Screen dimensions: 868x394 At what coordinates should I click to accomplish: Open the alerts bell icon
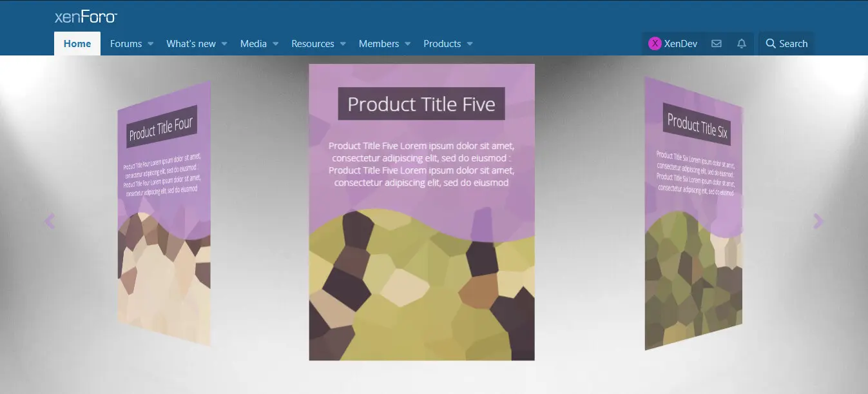coord(742,44)
